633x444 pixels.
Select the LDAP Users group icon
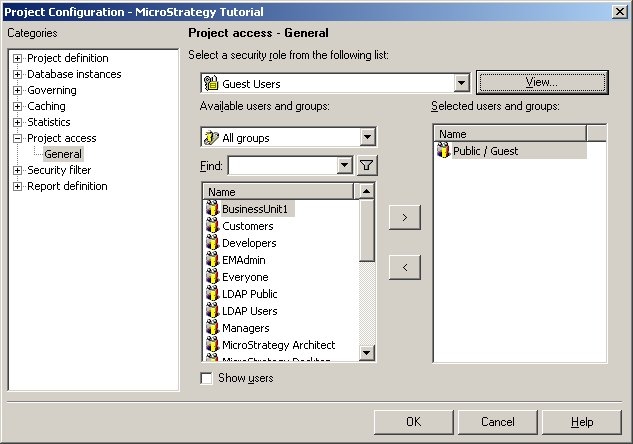click(x=212, y=311)
